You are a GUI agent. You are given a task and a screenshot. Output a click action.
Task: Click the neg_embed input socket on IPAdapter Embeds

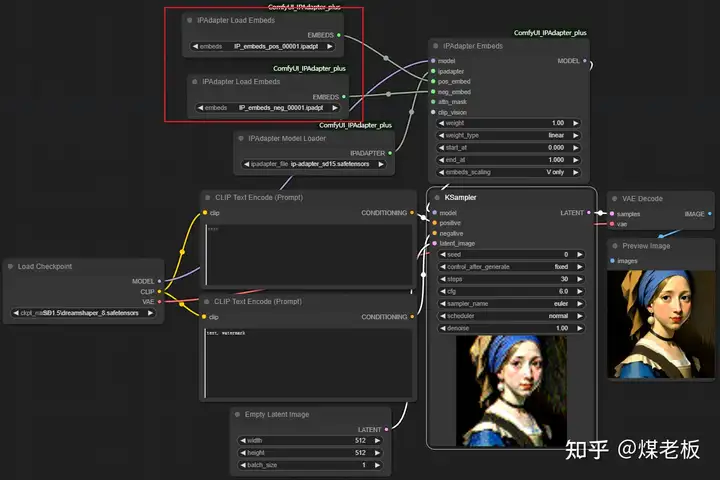(433, 92)
